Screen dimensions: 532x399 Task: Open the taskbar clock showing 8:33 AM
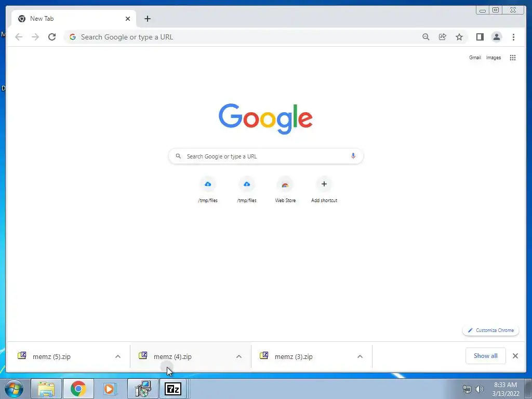point(506,389)
